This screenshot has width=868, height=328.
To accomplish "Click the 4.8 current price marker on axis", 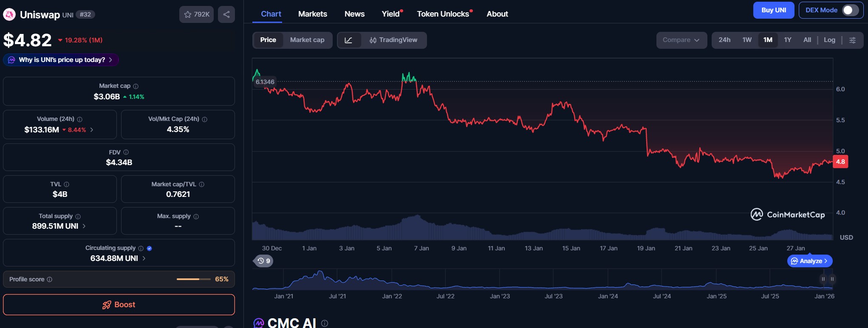I will [x=840, y=162].
